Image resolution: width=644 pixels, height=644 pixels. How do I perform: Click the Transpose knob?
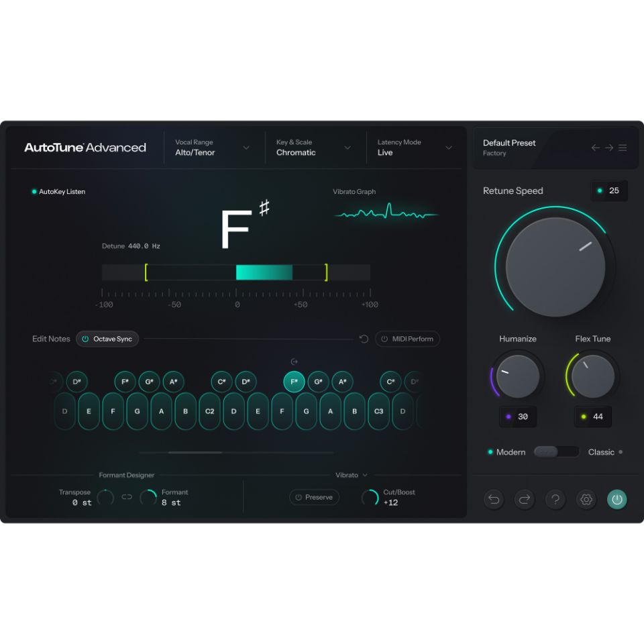[105, 497]
